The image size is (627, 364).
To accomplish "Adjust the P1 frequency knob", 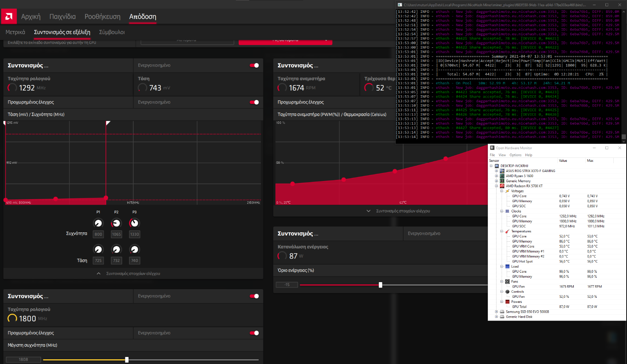I will (x=98, y=223).
